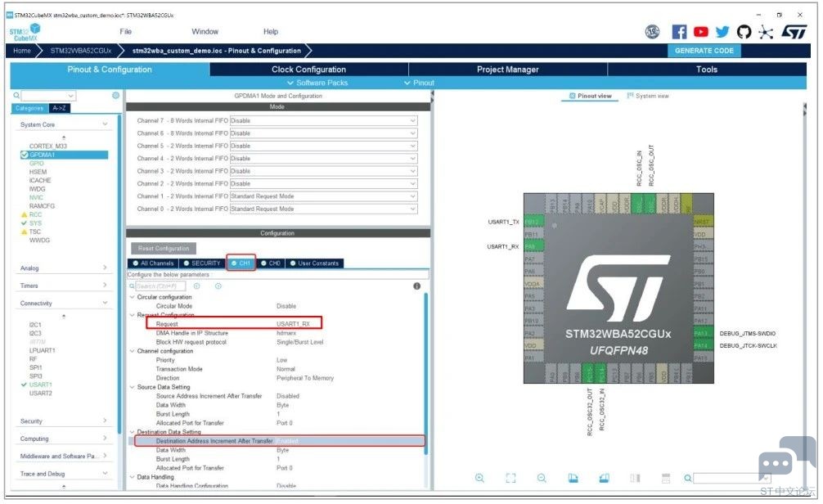823x504 pixels.
Task: Select SYS in System Core list
Action: pyautogui.click(x=35, y=223)
